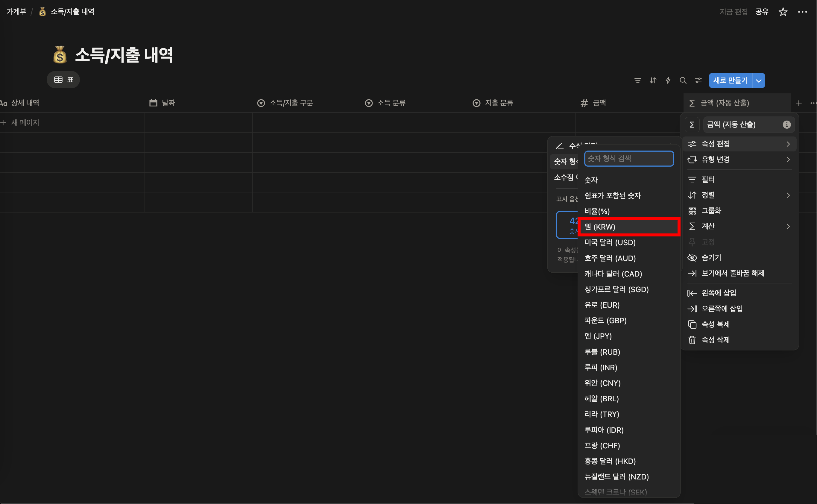The height and width of the screenshot is (504, 817).
Task: Switch to the 표 view tab
Action: pos(63,80)
